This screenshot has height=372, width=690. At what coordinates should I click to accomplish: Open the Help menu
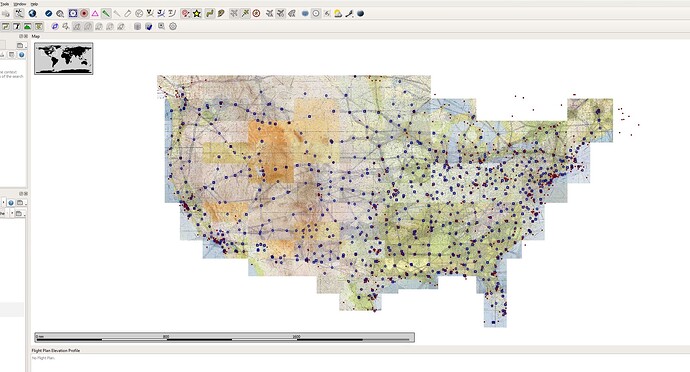(x=34, y=4)
